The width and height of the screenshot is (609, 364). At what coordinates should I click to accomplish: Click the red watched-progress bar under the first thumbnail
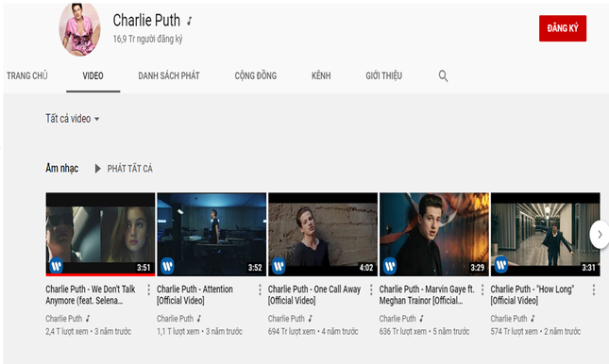click(x=100, y=274)
